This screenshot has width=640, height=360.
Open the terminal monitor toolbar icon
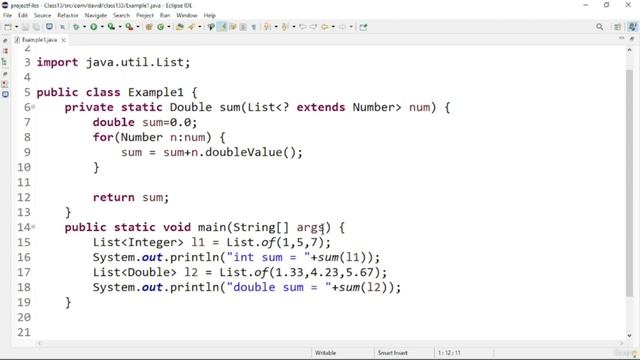coord(49,27)
